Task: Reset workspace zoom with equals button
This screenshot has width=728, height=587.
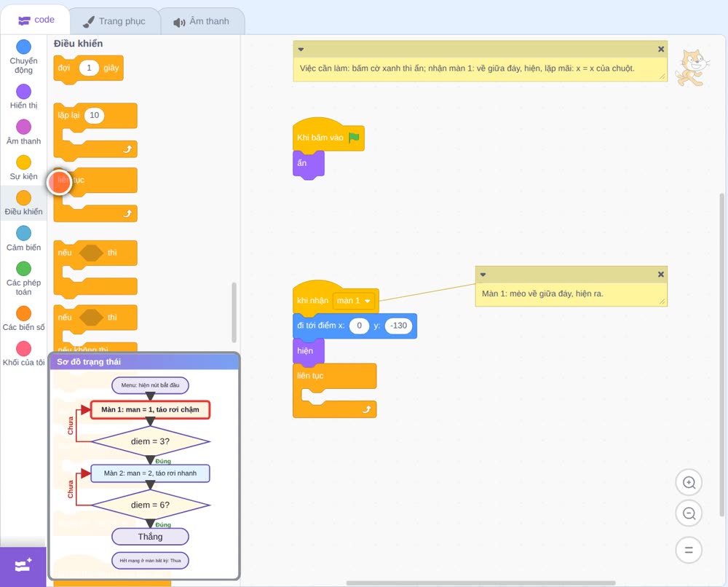Action: pos(689,551)
